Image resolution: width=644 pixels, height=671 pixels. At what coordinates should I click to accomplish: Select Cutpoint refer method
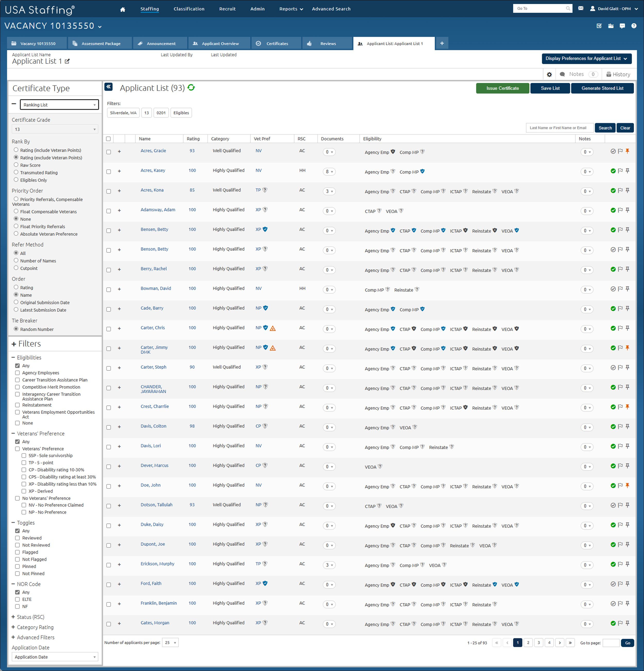click(x=16, y=268)
